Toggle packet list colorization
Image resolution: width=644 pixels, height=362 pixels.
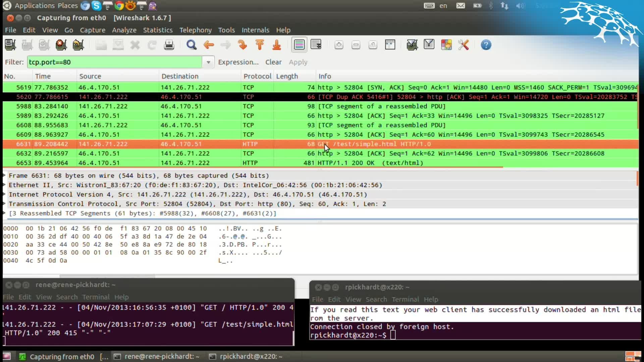pyautogui.click(x=299, y=45)
